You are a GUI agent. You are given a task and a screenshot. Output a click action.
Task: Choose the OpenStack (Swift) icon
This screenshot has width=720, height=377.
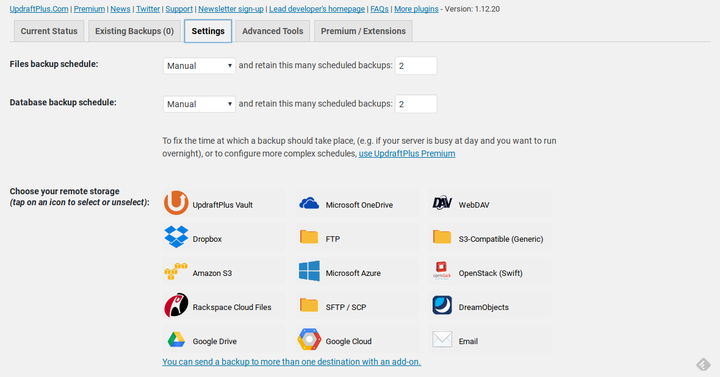coord(442,271)
